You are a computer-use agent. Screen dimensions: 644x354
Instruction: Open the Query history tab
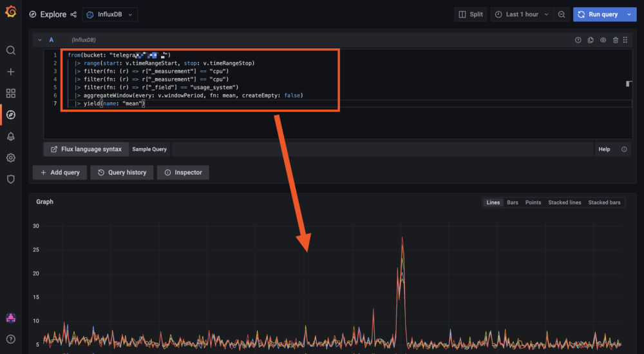tap(122, 172)
